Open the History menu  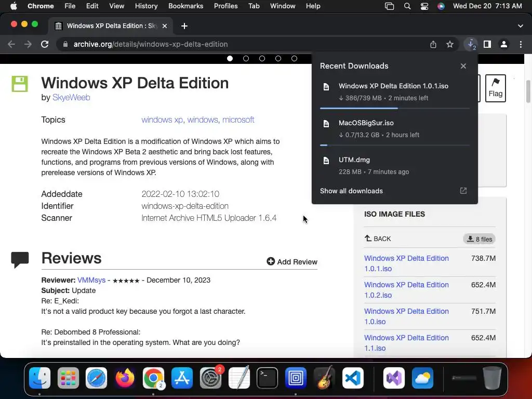pyautogui.click(x=146, y=6)
